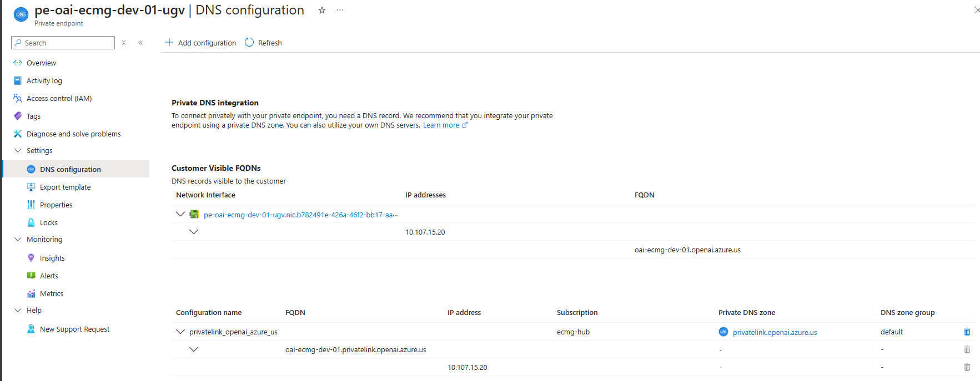Image resolution: width=980 pixels, height=381 pixels.
Task: Click the New Support Request icon
Action: click(x=31, y=329)
